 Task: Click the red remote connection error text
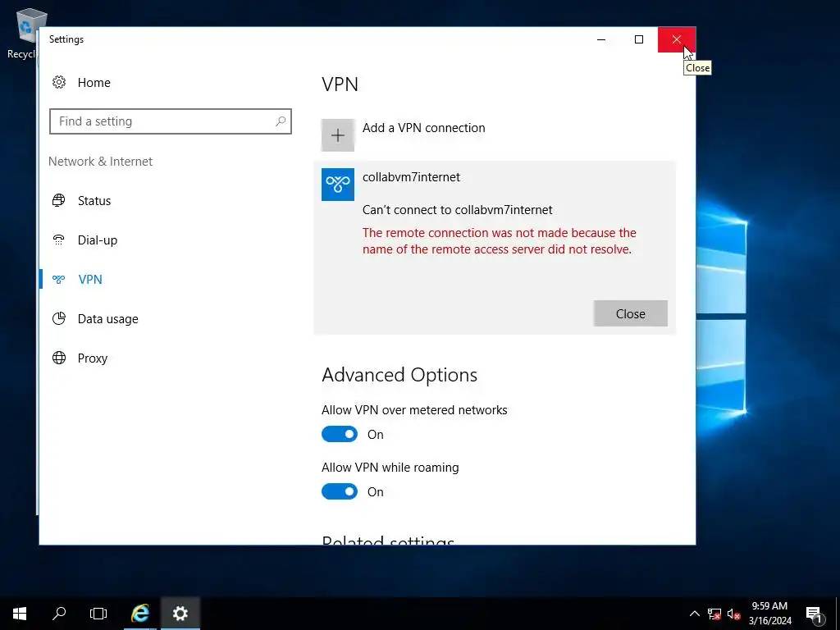point(500,241)
